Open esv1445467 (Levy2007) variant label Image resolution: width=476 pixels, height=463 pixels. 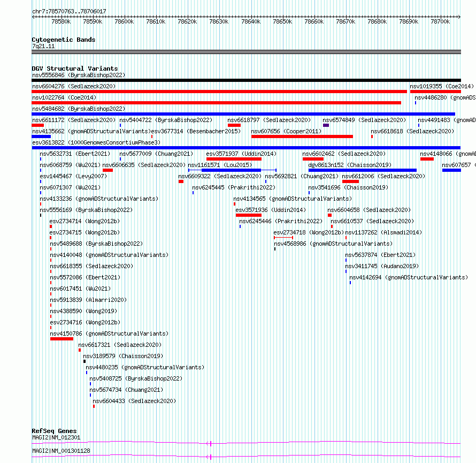click(x=73, y=176)
